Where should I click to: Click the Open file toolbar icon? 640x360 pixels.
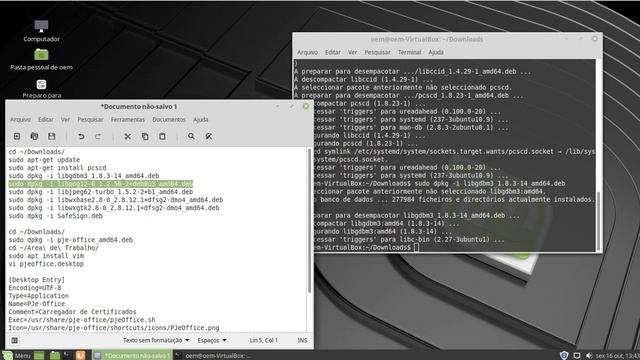tap(34, 136)
